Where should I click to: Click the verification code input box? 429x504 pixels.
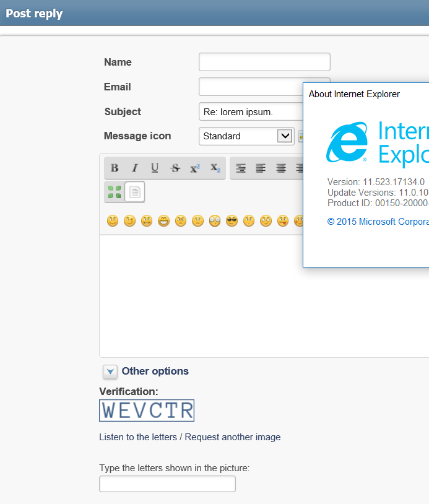point(167,484)
